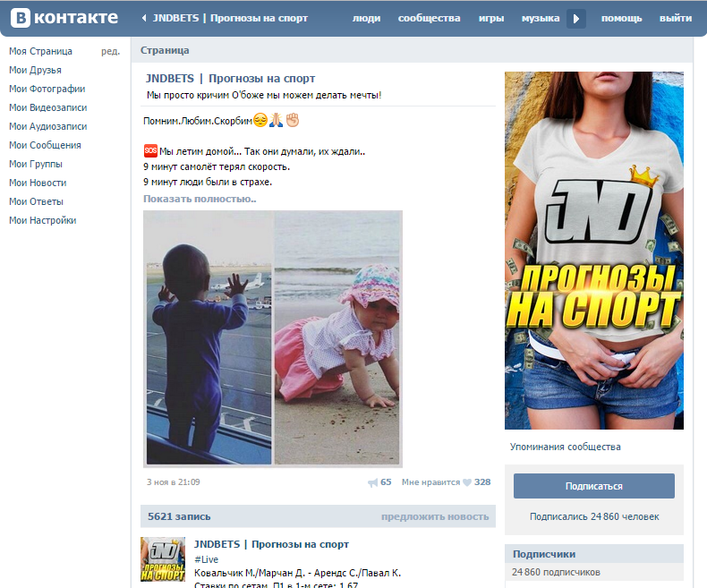Click предложить новость link

[x=435, y=516]
